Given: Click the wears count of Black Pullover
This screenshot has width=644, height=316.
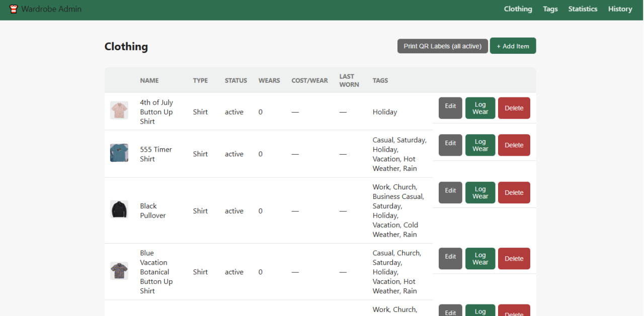Looking at the screenshot, I should [261, 211].
